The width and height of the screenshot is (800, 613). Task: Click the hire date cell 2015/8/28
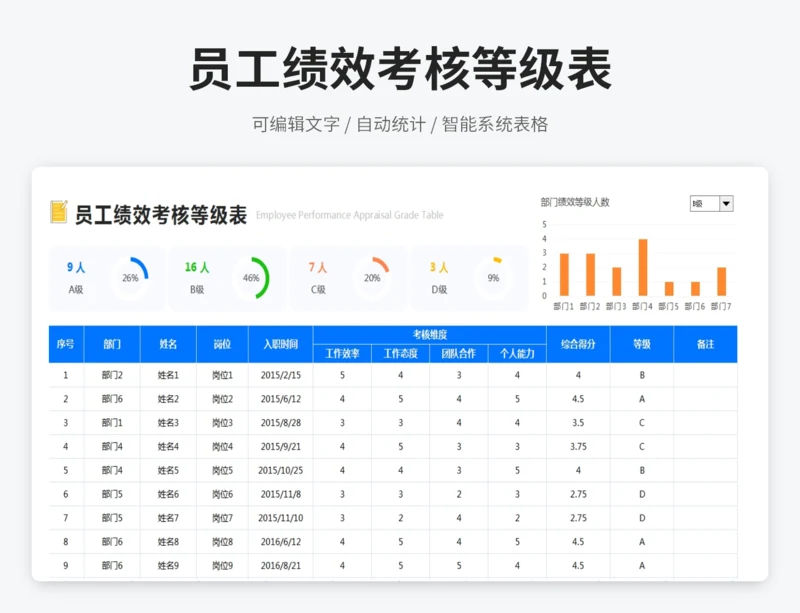pyautogui.click(x=281, y=423)
